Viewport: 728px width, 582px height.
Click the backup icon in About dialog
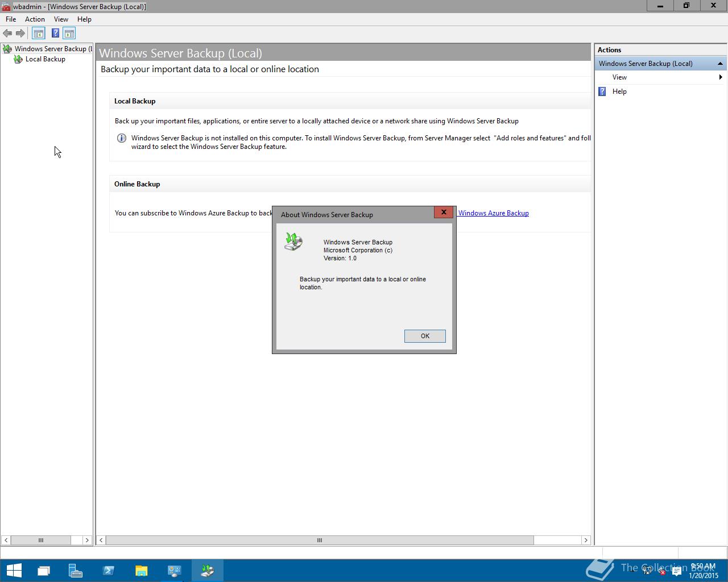[x=293, y=242]
